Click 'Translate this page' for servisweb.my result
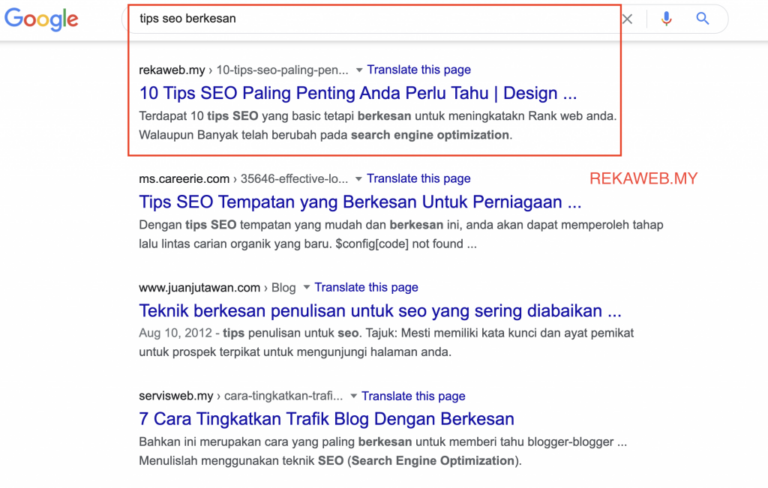 [x=413, y=396]
